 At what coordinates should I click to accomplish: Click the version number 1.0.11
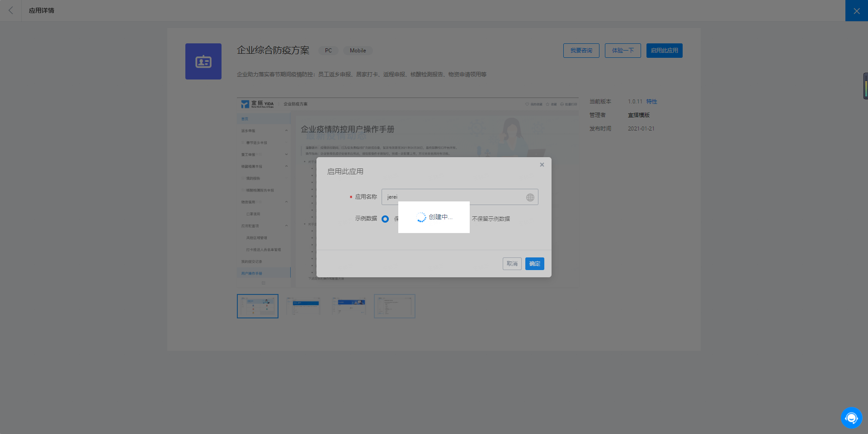click(635, 102)
